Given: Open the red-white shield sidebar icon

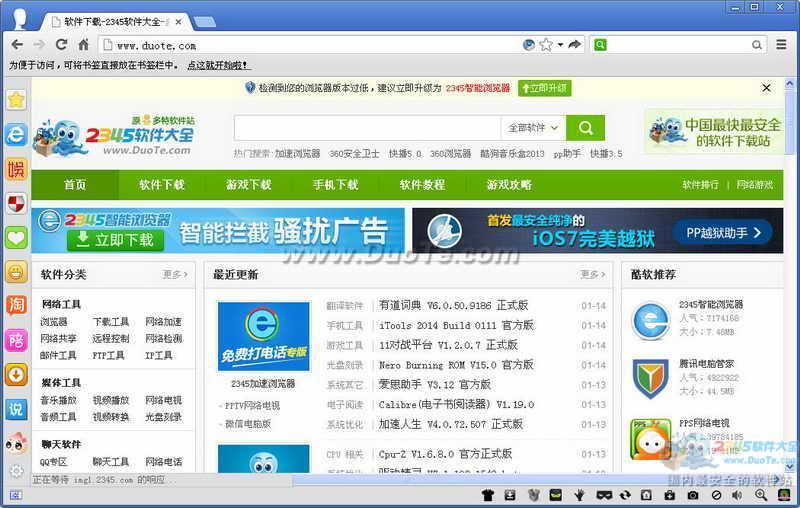Looking at the screenshot, I should (16, 204).
